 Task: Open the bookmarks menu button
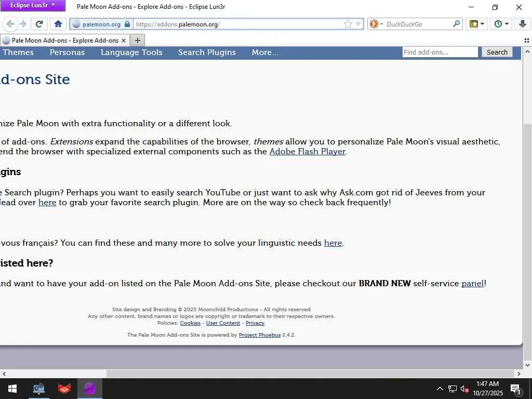477,24
